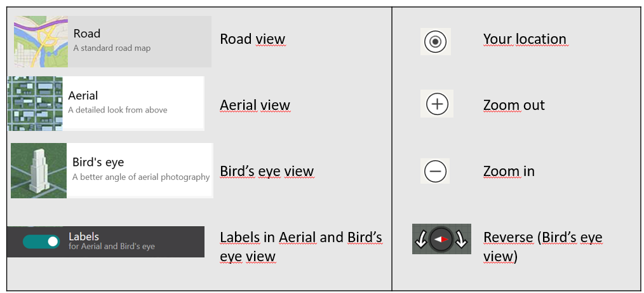Click the 'Road view' description text

point(252,39)
